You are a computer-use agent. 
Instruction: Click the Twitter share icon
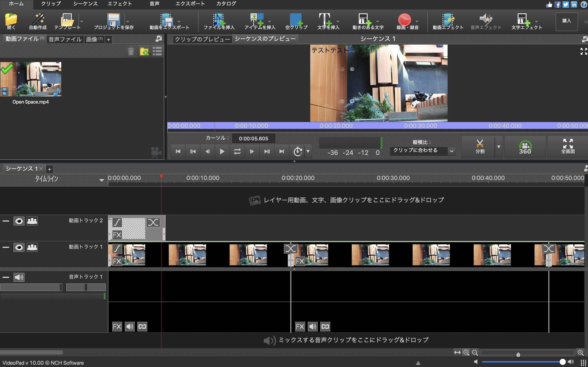(x=566, y=4)
